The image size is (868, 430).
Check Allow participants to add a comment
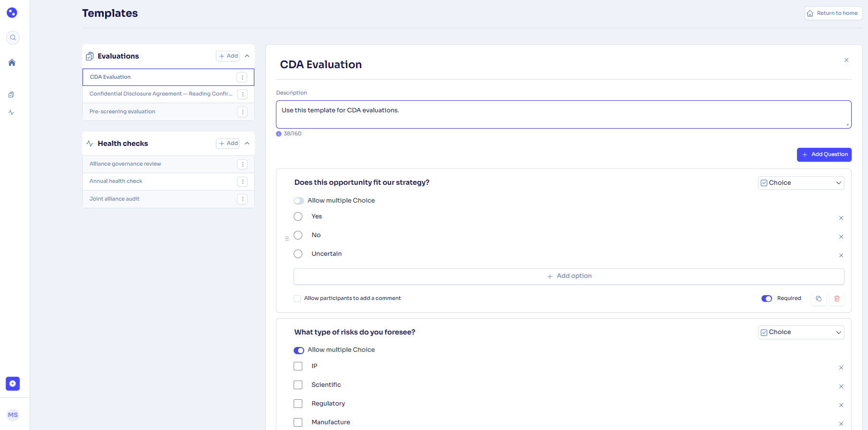(x=297, y=299)
